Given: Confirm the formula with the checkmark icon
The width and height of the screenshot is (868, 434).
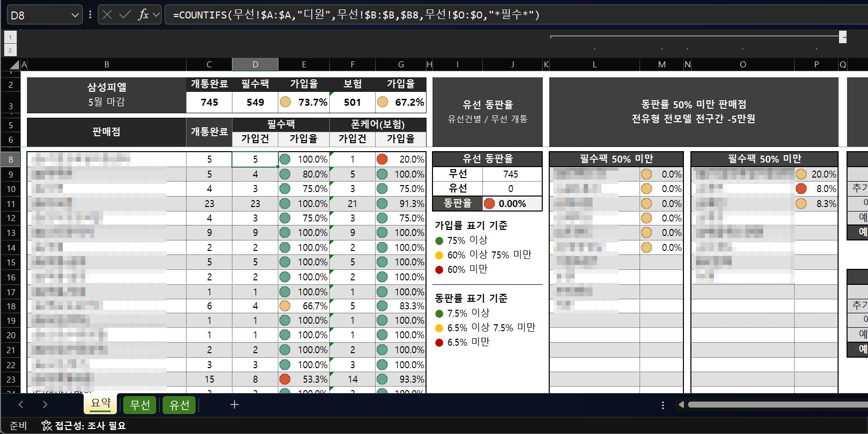Looking at the screenshot, I should click(x=125, y=15).
